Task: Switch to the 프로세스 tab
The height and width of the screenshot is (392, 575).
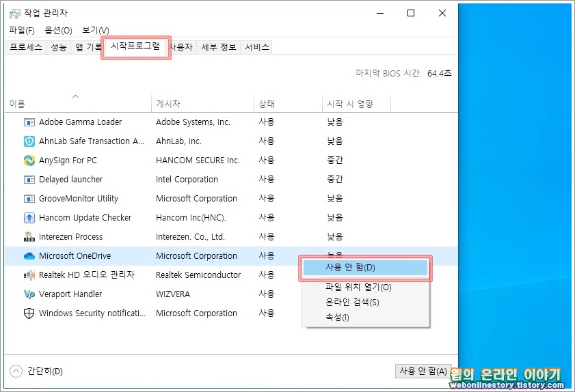Action: click(x=26, y=47)
